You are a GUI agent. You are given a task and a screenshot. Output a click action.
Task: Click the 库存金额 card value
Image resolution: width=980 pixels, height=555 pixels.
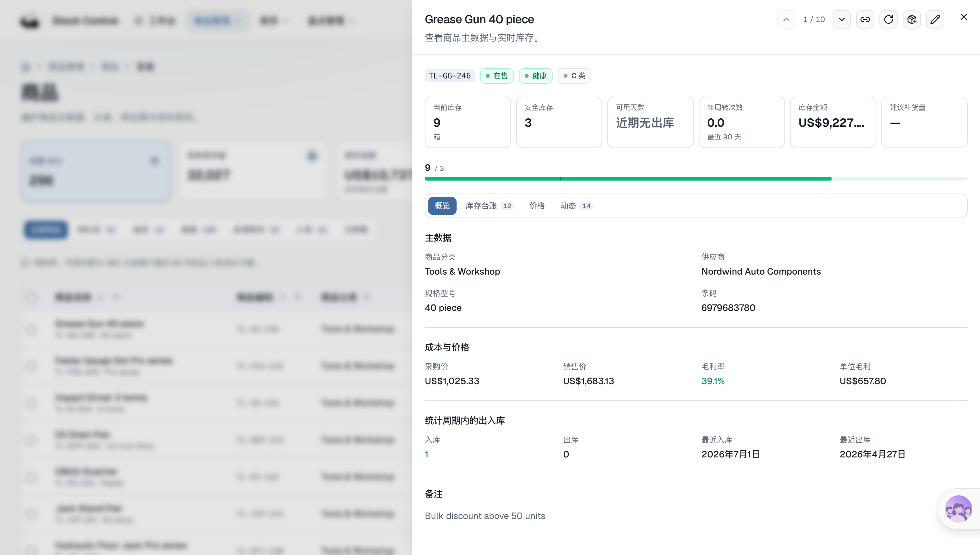831,123
